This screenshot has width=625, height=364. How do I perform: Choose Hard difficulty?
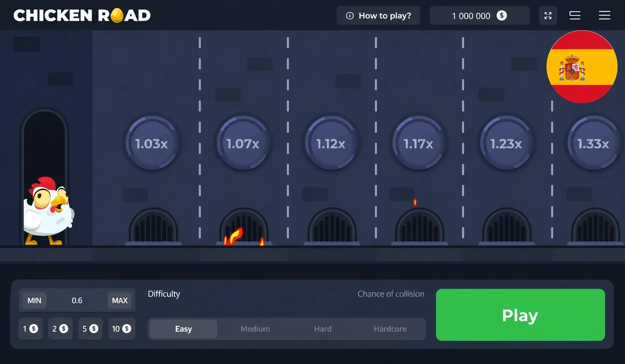click(323, 329)
